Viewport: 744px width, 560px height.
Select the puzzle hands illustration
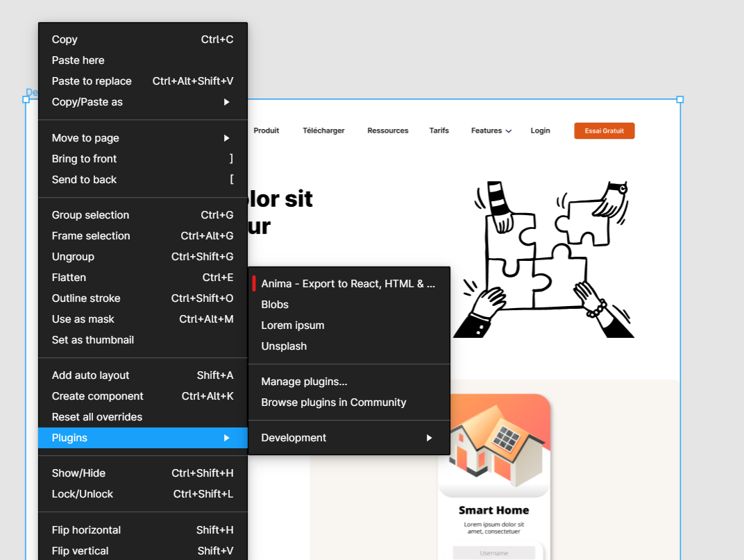[543, 259]
